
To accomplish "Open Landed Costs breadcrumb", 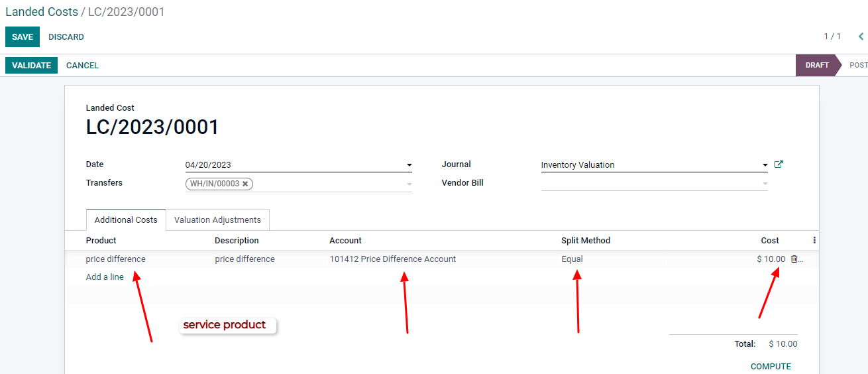I will [42, 12].
